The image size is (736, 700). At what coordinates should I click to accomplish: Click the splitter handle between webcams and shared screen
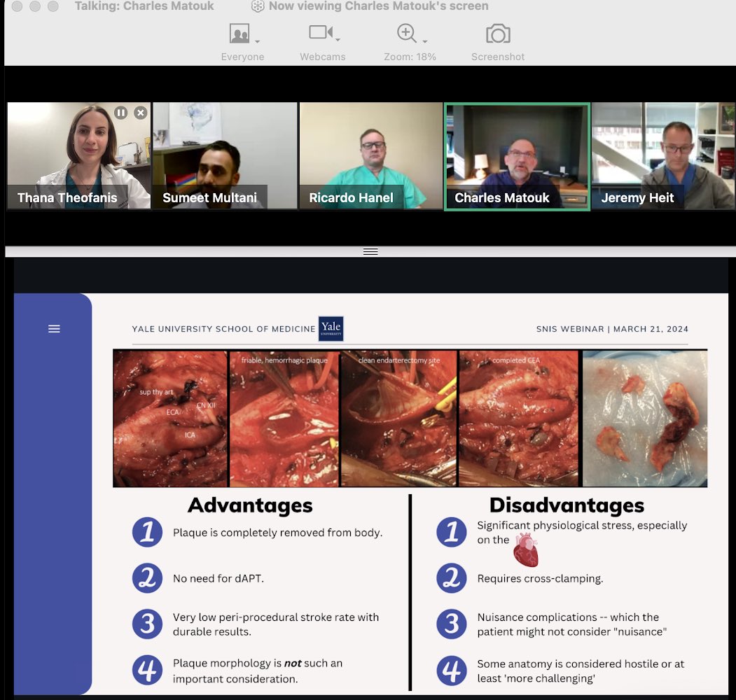coord(370,251)
